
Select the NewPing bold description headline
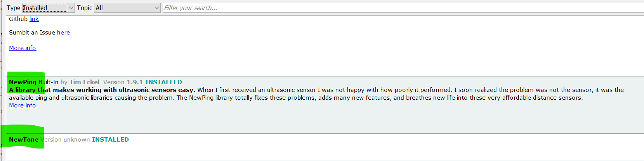tap(102, 90)
